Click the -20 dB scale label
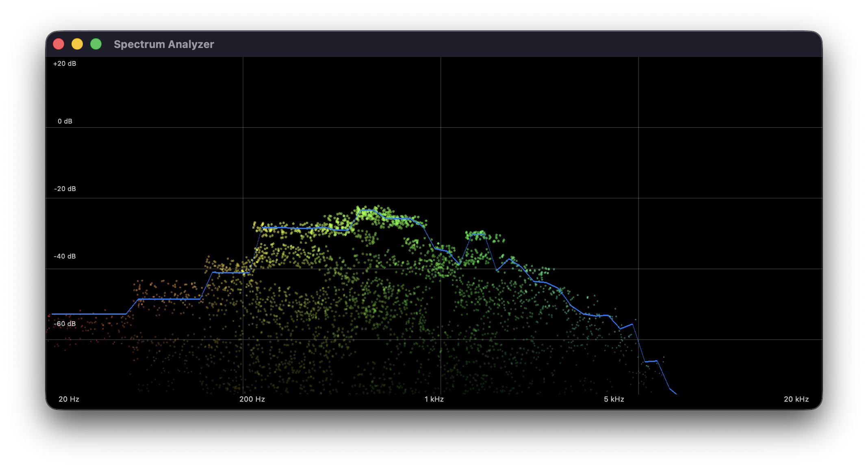868x470 pixels. click(64, 189)
